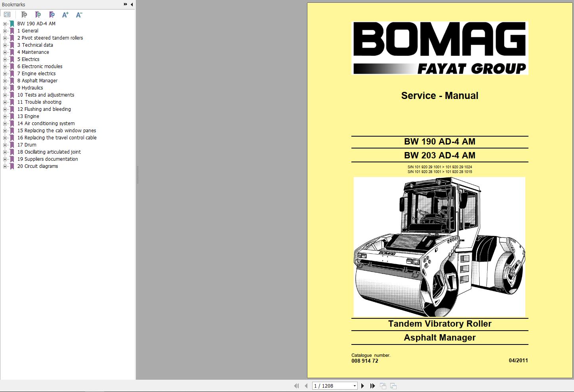Open 14 Air conditioning system bookmark
The image size is (574, 392).
coord(46,124)
